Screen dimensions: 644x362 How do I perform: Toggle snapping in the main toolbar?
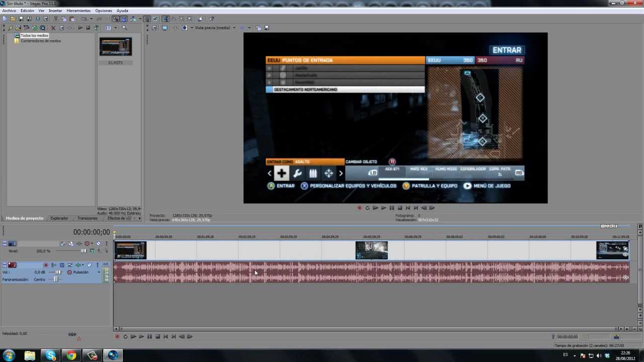pyautogui.click(x=116, y=19)
